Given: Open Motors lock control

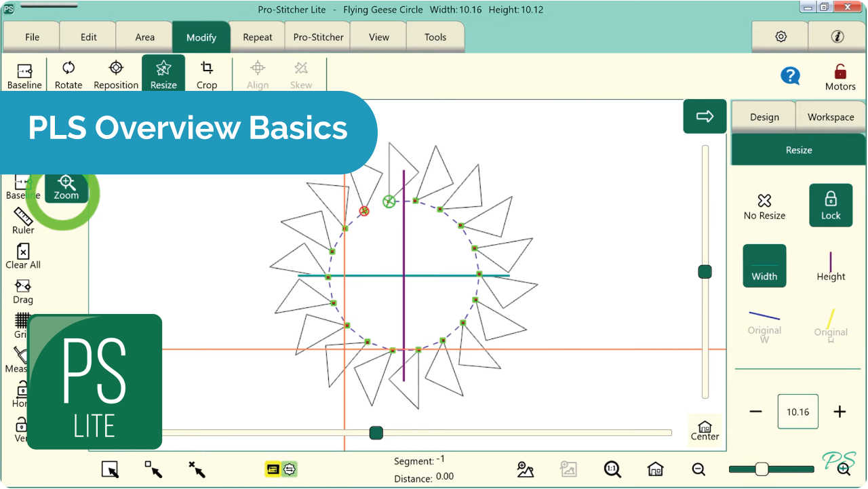Looking at the screenshot, I should click(x=840, y=77).
